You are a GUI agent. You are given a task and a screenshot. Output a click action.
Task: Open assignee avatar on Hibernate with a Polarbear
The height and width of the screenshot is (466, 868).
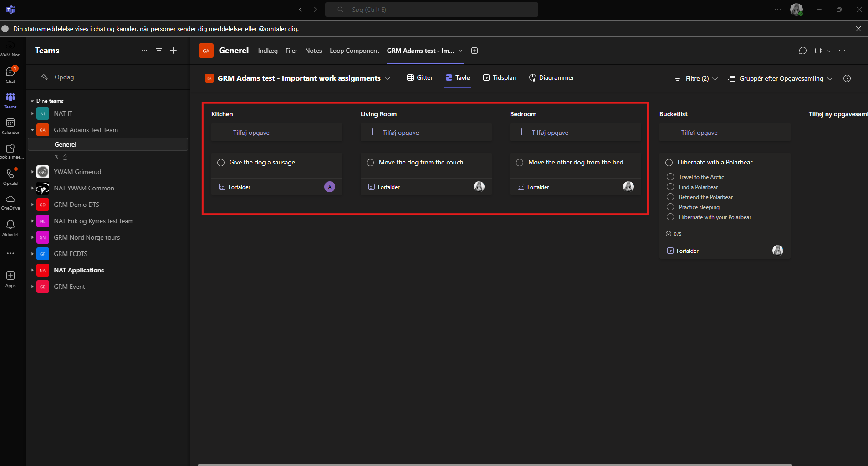coord(778,251)
